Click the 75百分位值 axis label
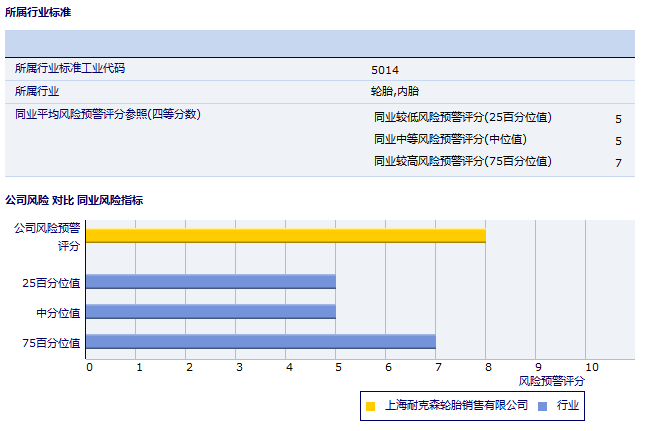The height and width of the screenshot is (431, 663). [x=51, y=343]
